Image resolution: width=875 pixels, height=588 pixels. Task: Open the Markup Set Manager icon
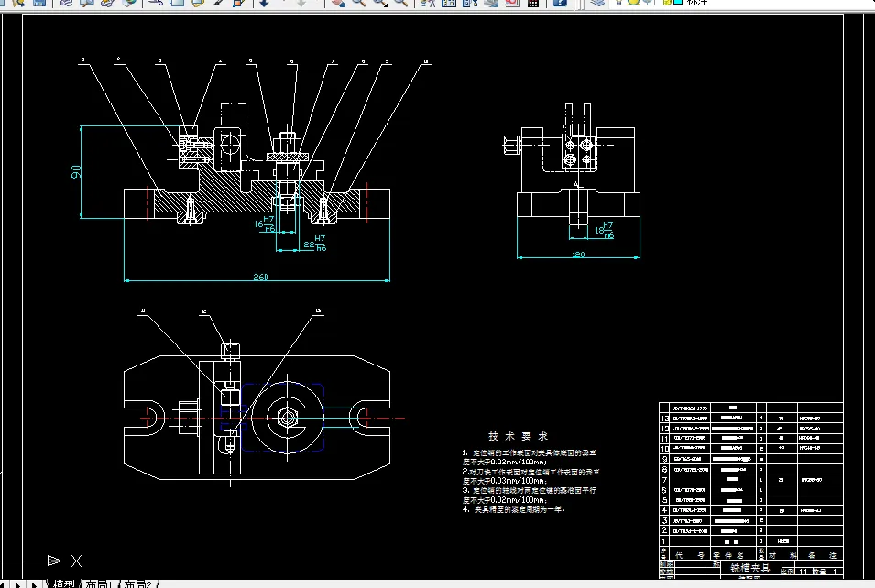512,3
